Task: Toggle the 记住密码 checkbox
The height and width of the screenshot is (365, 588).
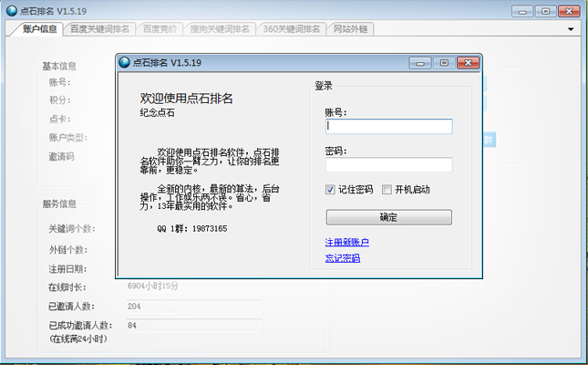Action: pyautogui.click(x=330, y=190)
